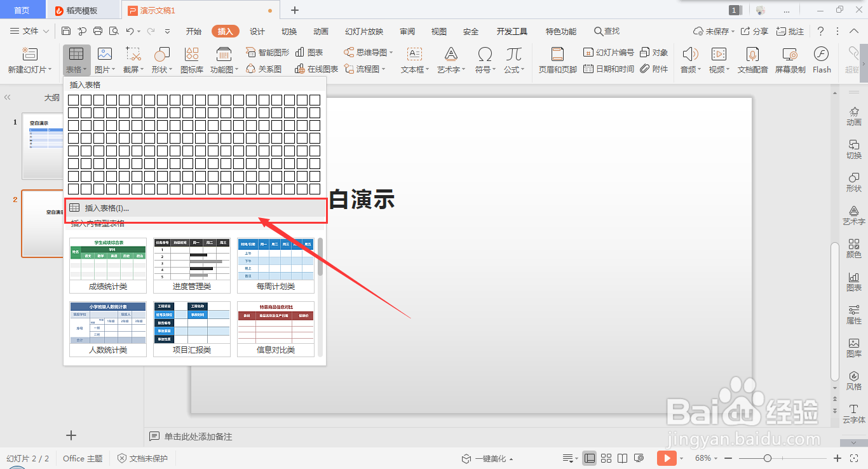The height and width of the screenshot is (469, 868).
Task: Switch to the 设计 ribbon tab
Action: (257, 31)
